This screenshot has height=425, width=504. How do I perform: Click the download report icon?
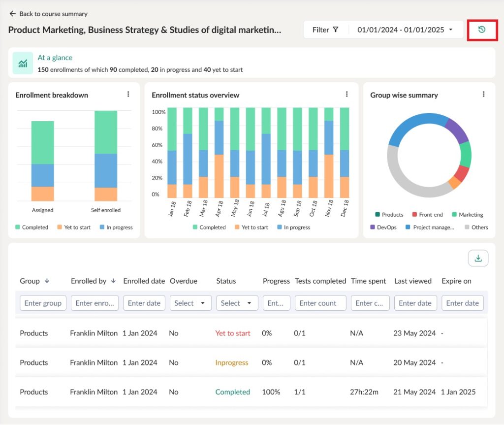[477, 258]
